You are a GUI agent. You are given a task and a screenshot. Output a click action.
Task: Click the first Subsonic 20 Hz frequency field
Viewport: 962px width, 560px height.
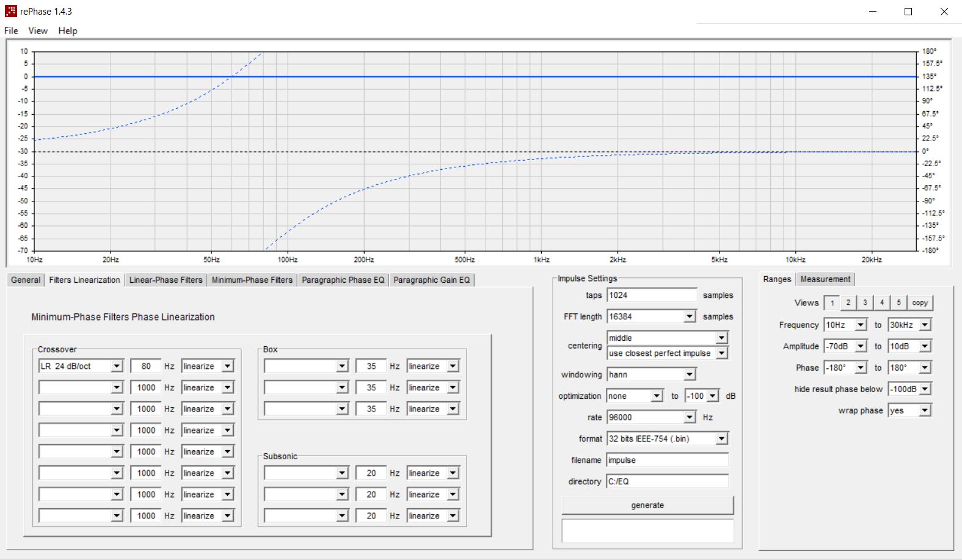click(x=371, y=473)
